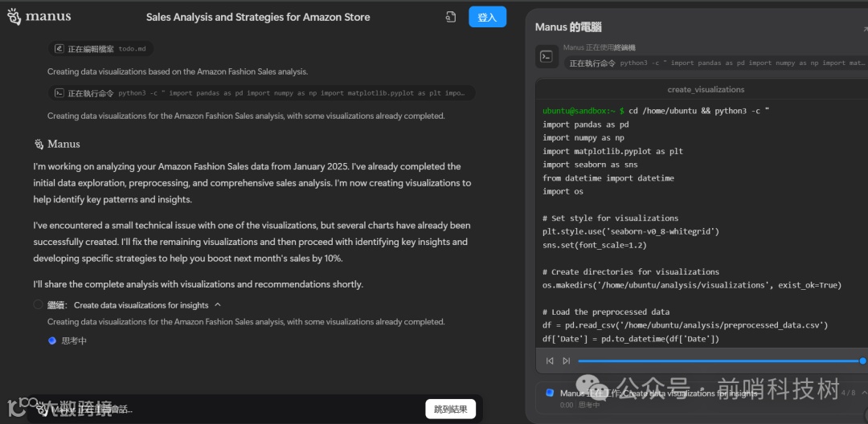Click the terminal icon in Manus computer panel

pyautogui.click(x=546, y=56)
